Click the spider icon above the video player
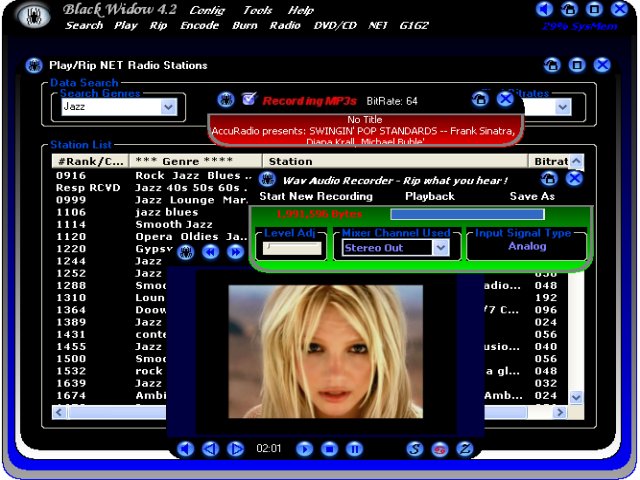The width and height of the screenshot is (640, 480). (186, 252)
